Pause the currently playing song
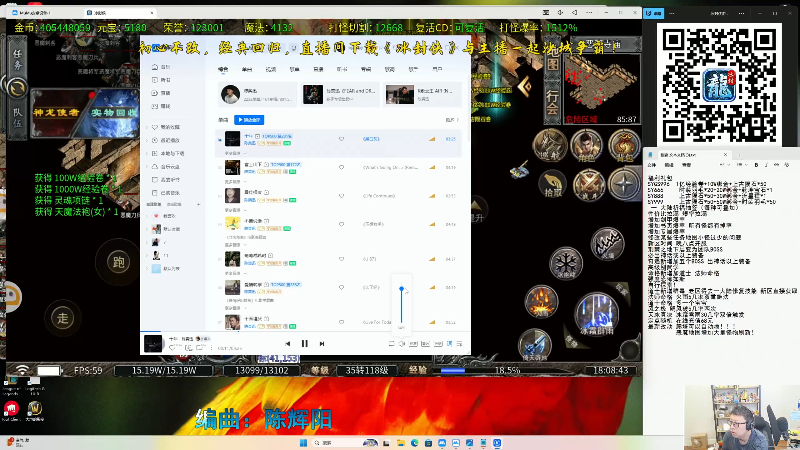 [x=305, y=344]
